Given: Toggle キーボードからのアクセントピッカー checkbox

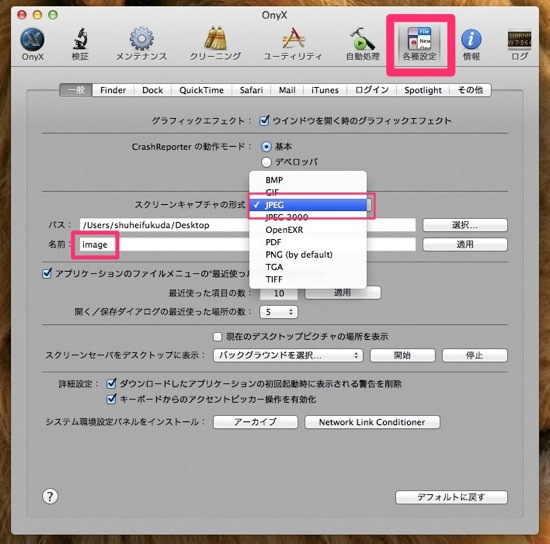Looking at the screenshot, I should pyautogui.click(x=111, y=399).
